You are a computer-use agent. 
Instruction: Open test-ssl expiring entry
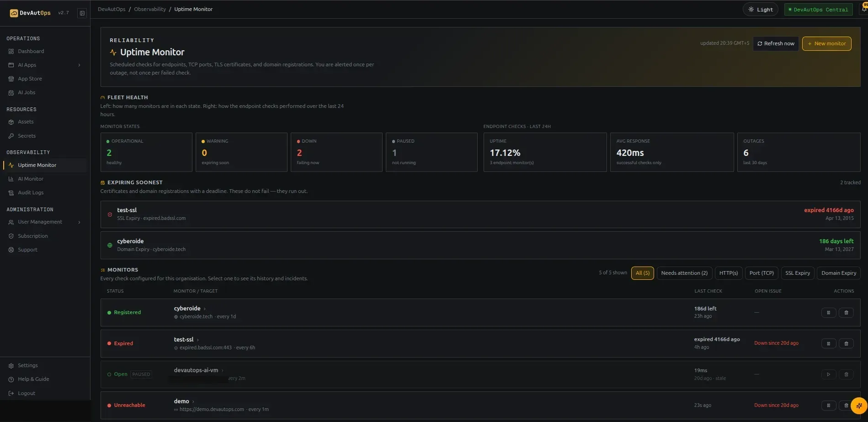coord(480,214)
